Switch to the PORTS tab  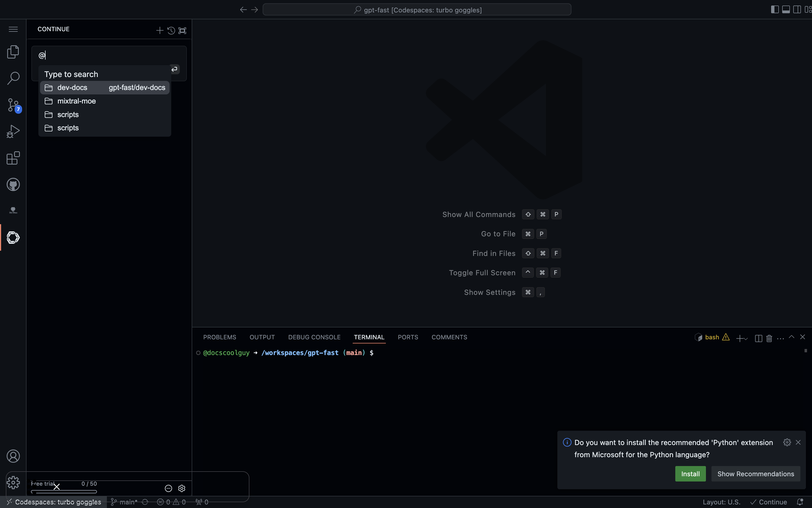coord(408,337)
